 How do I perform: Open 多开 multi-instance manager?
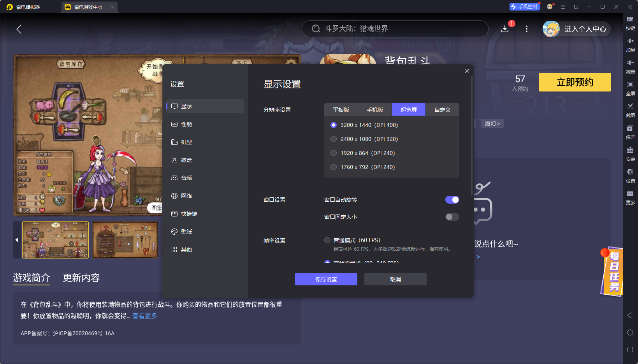pos(630,132)
